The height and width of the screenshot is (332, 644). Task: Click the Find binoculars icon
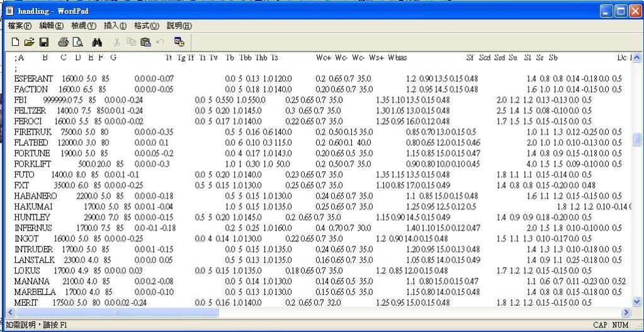97,41
